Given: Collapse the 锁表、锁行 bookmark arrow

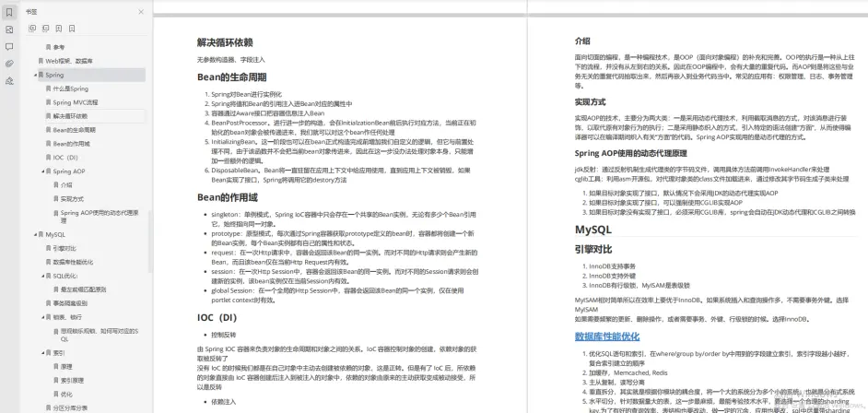Looking at the screenshot, I should click(42, 317).
